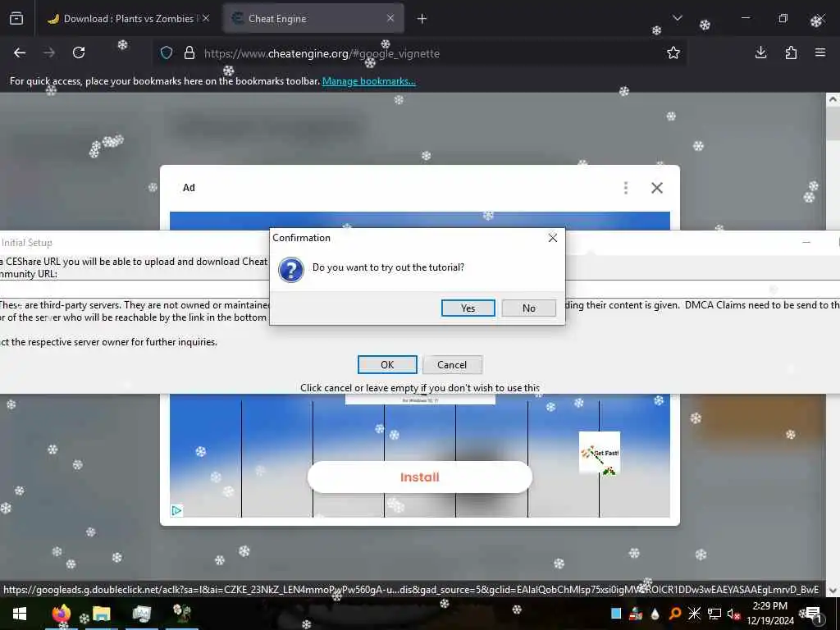Open the network tray icon
Viewport: 840px width, 630px height.
click(714, 614)
